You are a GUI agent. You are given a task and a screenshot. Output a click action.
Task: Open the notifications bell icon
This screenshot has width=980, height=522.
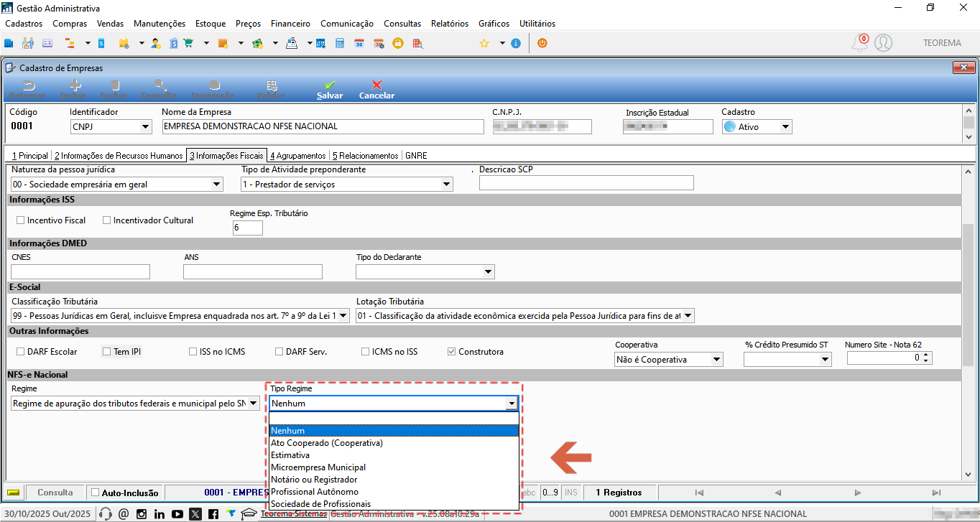click(x=859, y=43)
